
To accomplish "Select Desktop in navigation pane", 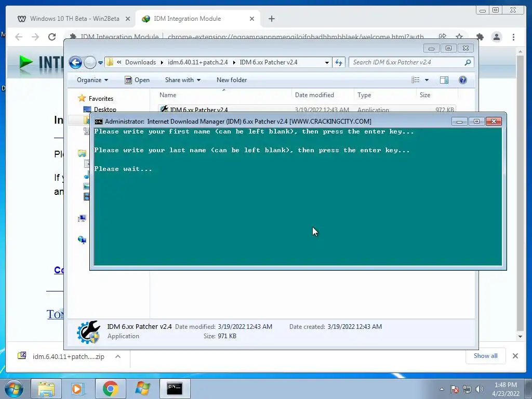I will pyautogui.click(x=100, y=109).
